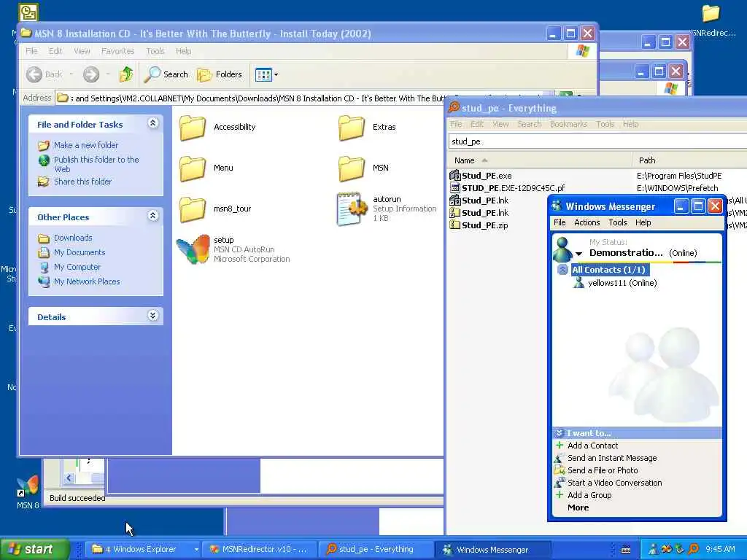Open the Messenger Help menu
The height and width of the screenshot is (560, 747).
pos(643,222)
